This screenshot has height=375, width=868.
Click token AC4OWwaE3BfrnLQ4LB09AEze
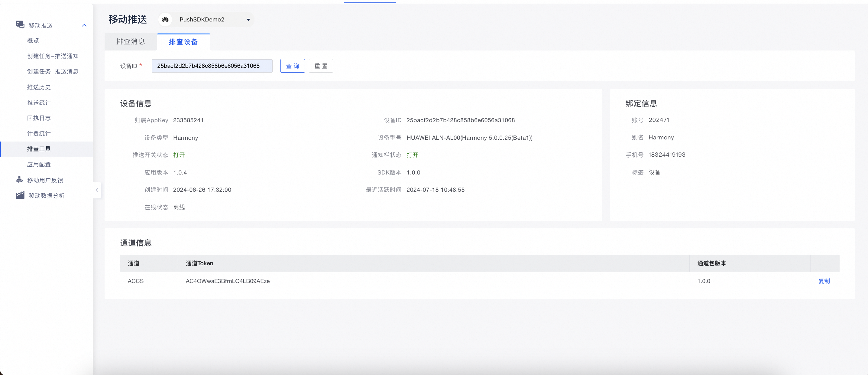pyautogui.click(x=228, y=281)
